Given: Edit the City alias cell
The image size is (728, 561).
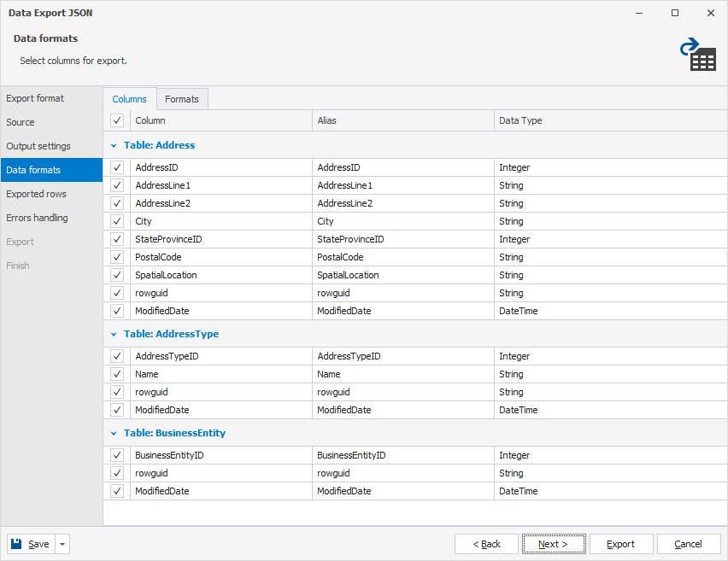Looking at the screenshot, I should click(x=403, y=221).
